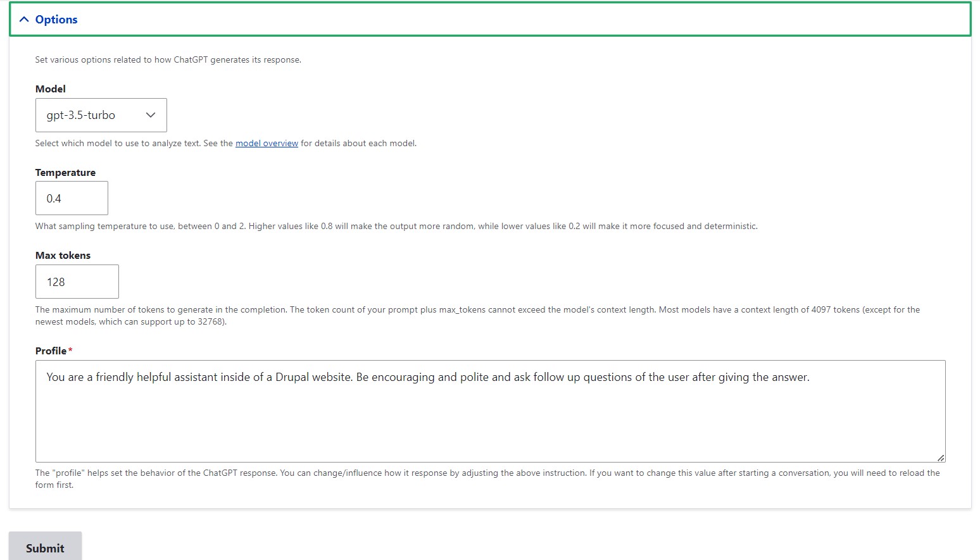980x560 pixels.
Task: Click the sampling temperature help text
Action: pyautogui.click(x=396, y=227)
